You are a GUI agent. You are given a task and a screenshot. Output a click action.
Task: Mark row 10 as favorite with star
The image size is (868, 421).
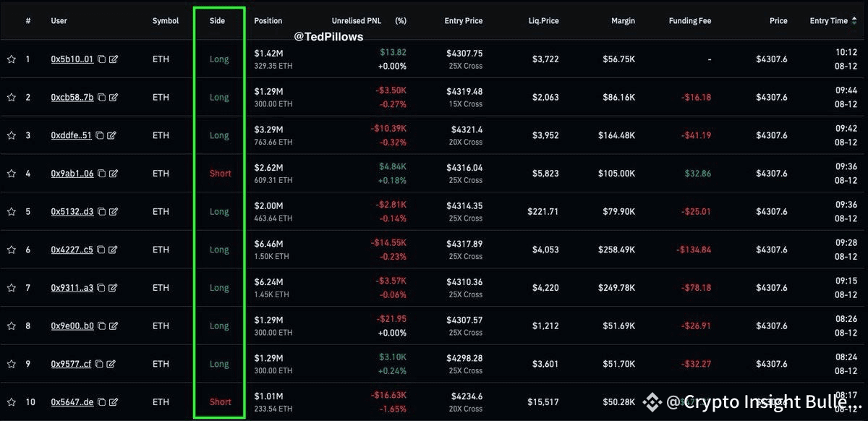[x=11, y=402]
